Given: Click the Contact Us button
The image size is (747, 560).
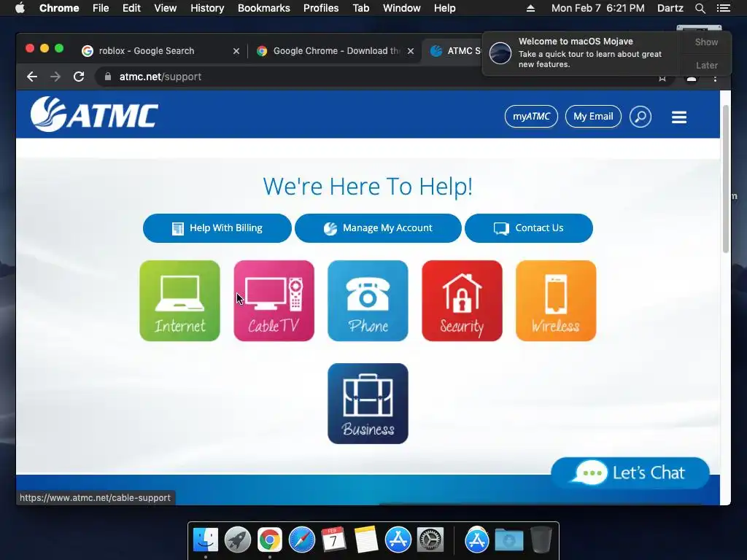Looking at the screenshot, I should (x=529, y=228).
